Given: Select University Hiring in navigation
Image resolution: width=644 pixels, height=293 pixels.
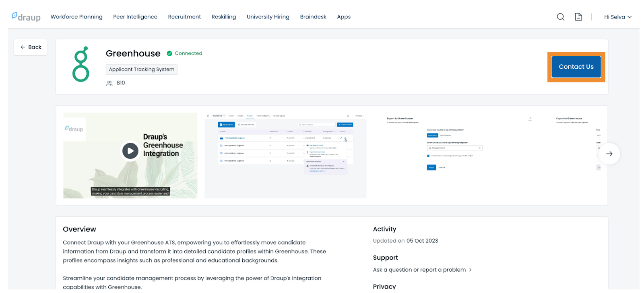Looking at the screenshot, I should point(268,17).
